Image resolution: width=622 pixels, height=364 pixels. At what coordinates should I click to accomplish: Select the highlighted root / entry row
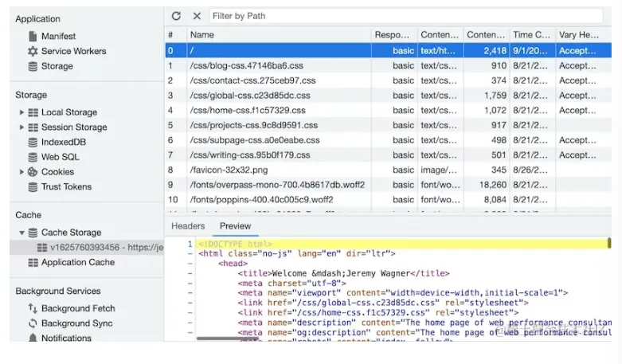pos(388,51)
